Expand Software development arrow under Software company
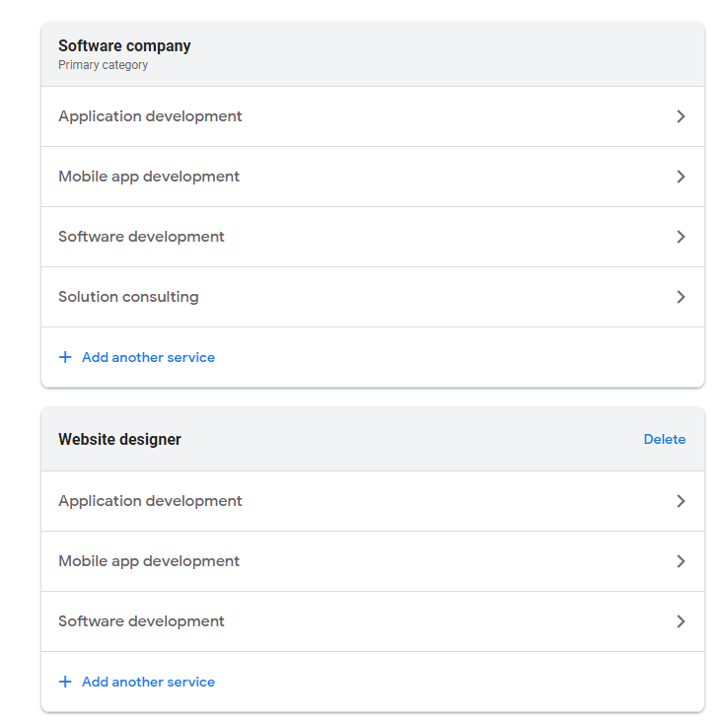This screenshot has height=723, width=728. point(681,237)
